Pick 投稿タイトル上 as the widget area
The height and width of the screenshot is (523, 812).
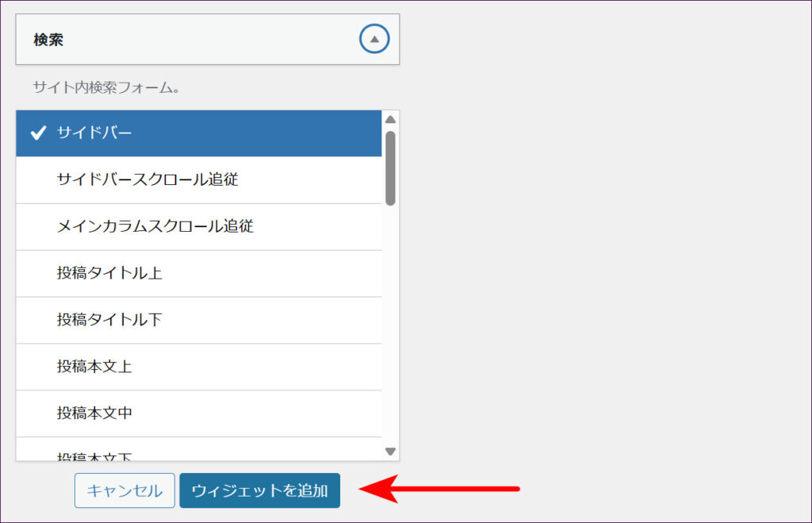click(x=109, y=273)
